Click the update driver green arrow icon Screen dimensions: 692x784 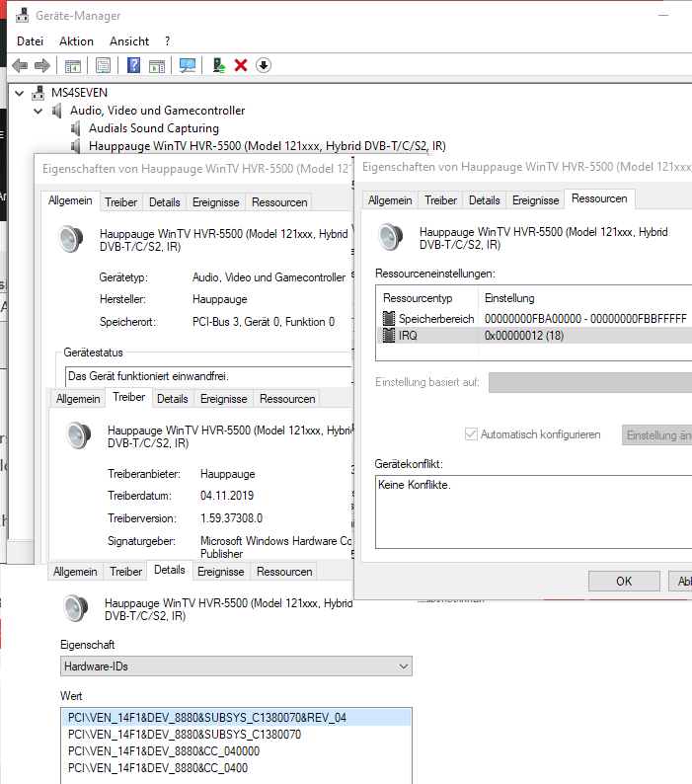218,65
